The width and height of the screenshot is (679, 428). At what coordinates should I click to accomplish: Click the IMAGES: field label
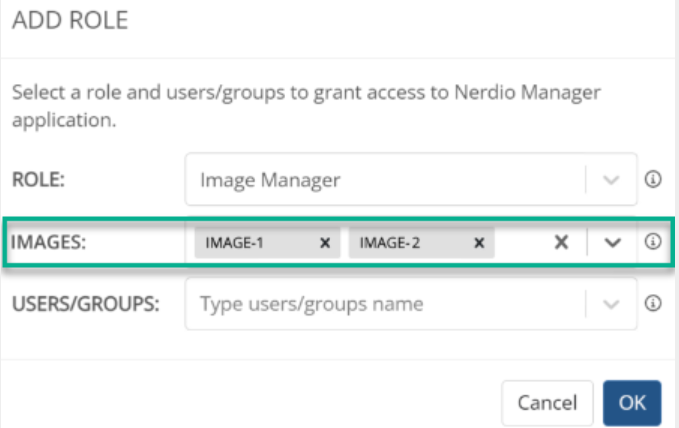coord(48,242)
